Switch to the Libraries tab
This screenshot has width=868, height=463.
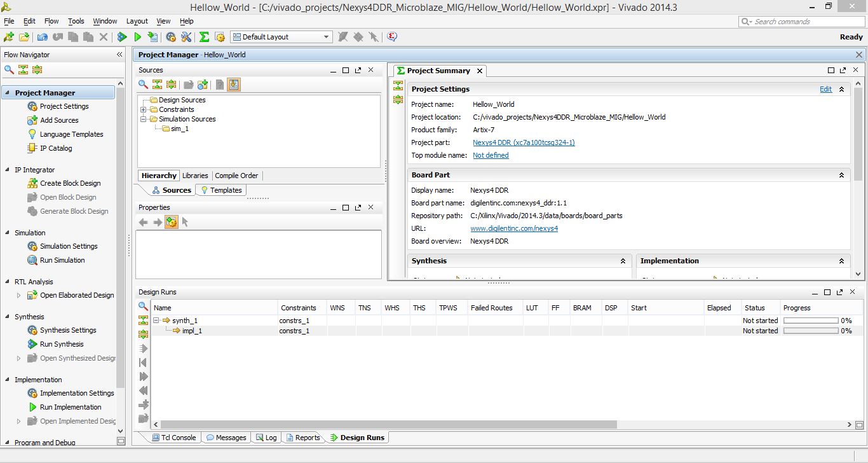click(195, 176)
